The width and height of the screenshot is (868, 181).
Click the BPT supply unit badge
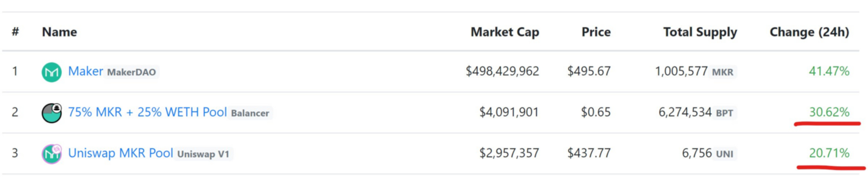[725, 113]
